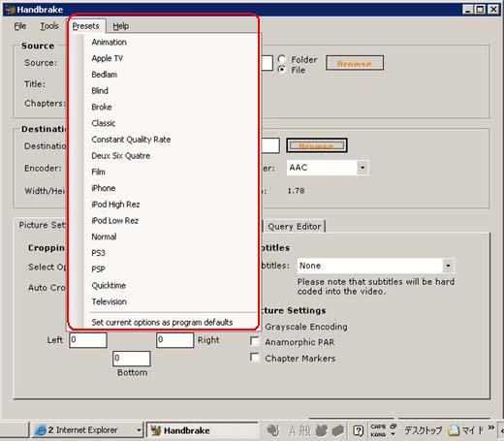
Task: Click the IME A input mode icon
Action: (292, 430)
